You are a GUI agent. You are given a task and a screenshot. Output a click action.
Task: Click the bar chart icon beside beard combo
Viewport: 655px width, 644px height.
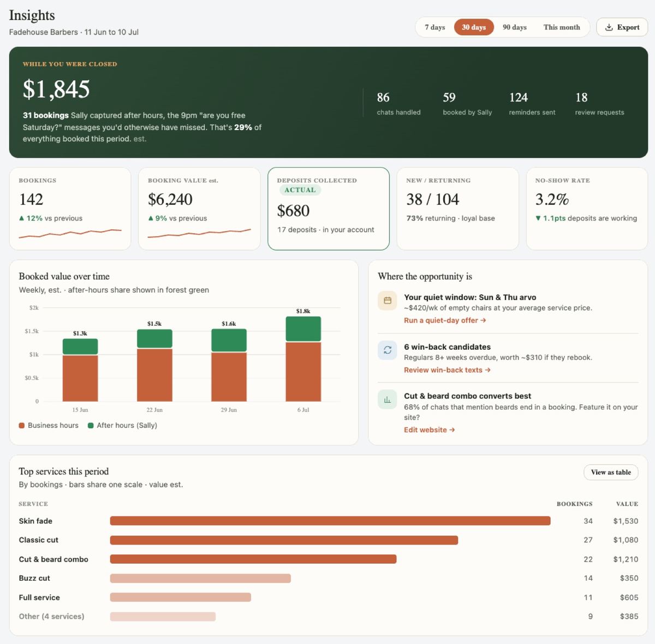pos(388,399)
